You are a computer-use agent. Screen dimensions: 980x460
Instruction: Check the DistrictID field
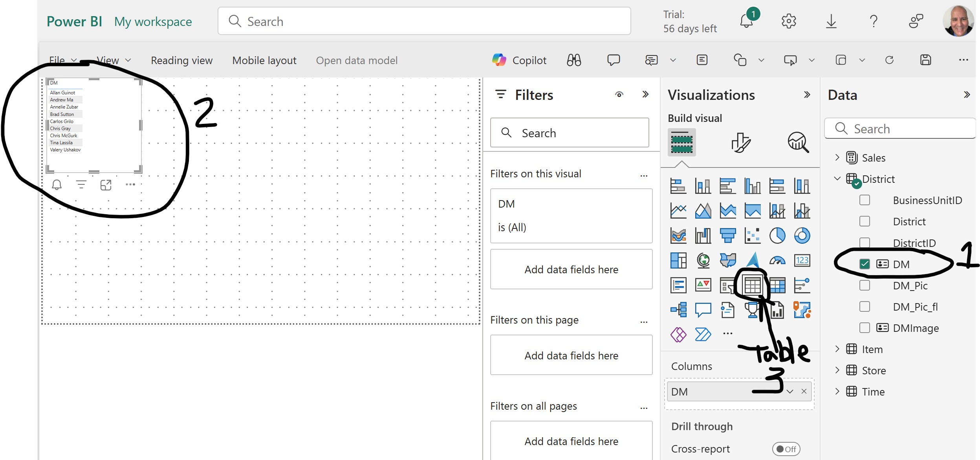click(x=865, y=243)
